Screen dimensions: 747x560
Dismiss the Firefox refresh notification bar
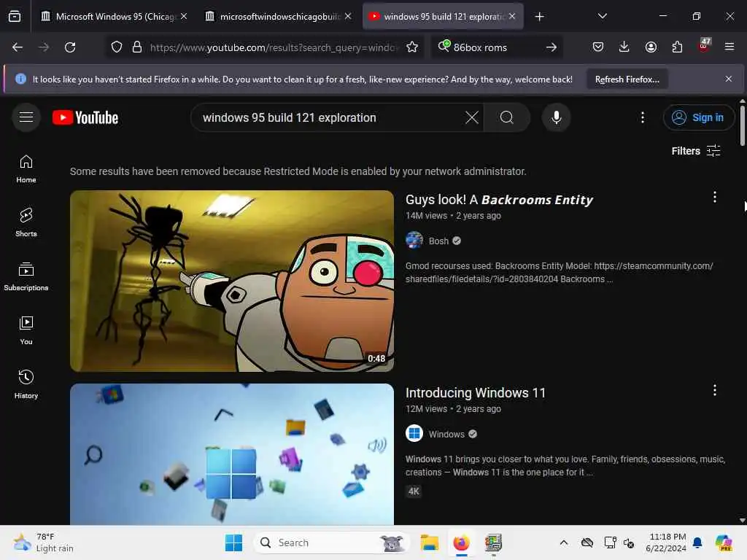[729, 79]
